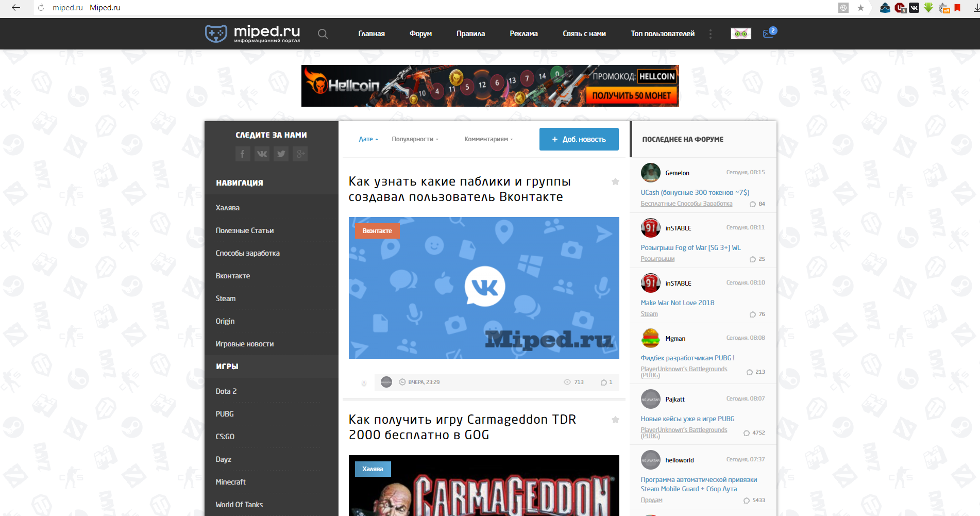Image resolution: width=980 pixels, height=516 pixels.
Task: Open Главная in top menu
Action: click(371, 34)
